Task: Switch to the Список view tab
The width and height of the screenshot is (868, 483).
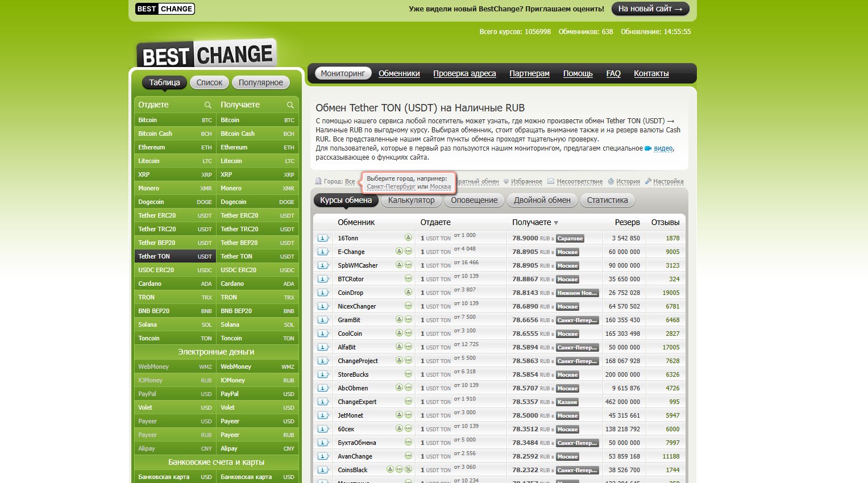Action: 209,82
